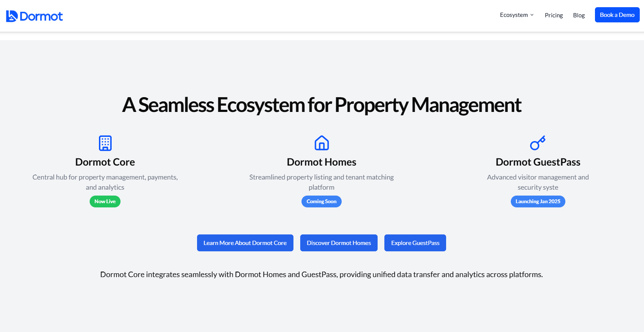This screenshot has height=332, width=644.
Task: Click the Book a Demo button
Action: pyautogui.click(x=617, y=15)
